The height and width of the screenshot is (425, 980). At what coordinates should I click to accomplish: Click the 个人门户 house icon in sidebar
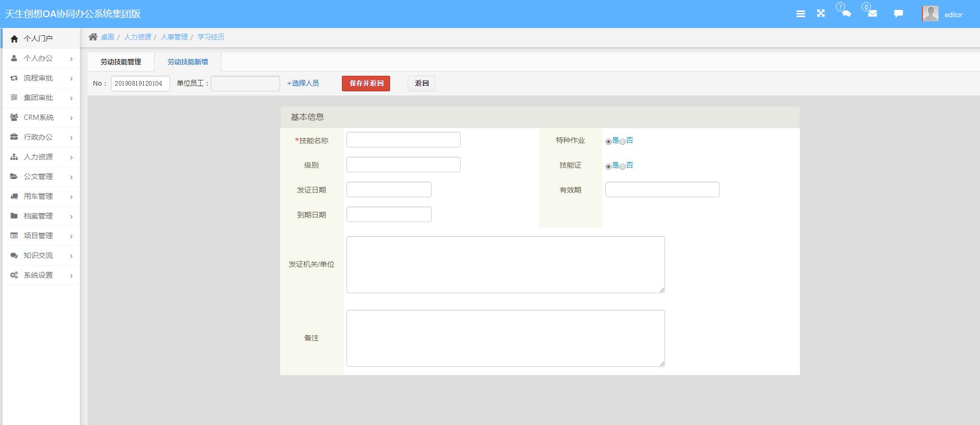(14, 38)
